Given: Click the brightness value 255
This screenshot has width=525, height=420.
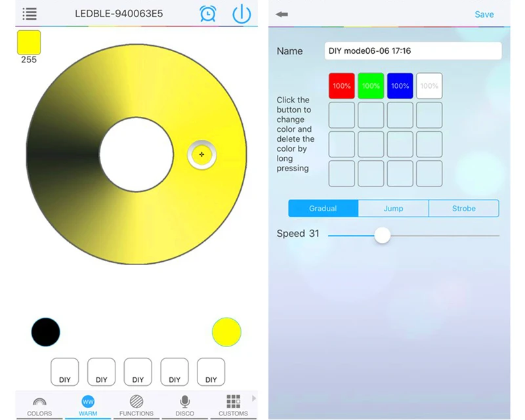Looking at the screenshot, I should (x=29, y=60).
